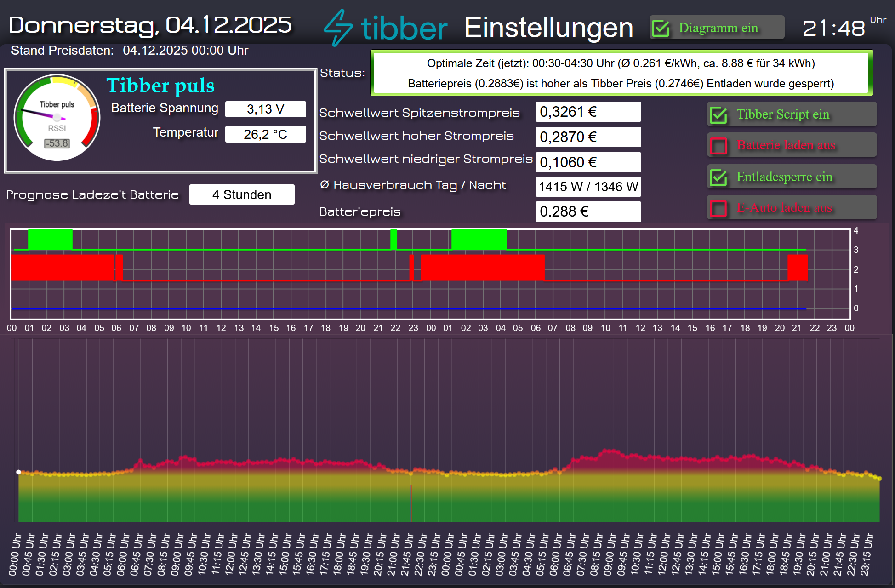Click the Tibber lightning bolt logo
The height and width of the screenshot is (588, 895).
click(x=339, y=27)
